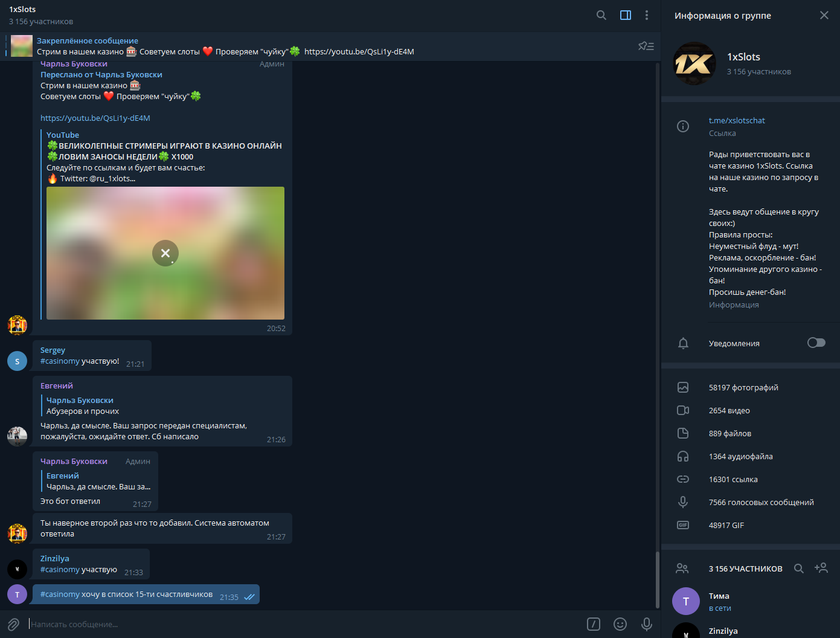
Task: Click the 1xSlots chat title header
Action: point(22,9)
